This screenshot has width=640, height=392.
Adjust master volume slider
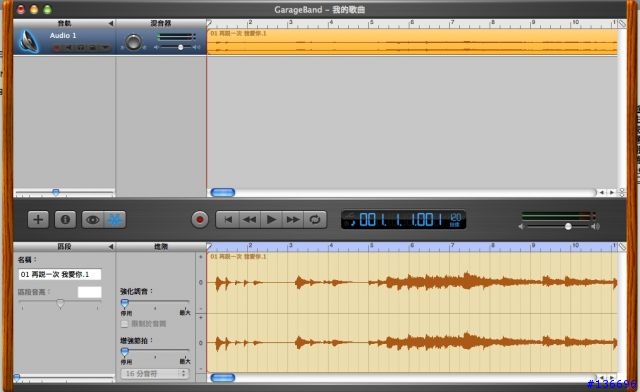tap(568, 226)
